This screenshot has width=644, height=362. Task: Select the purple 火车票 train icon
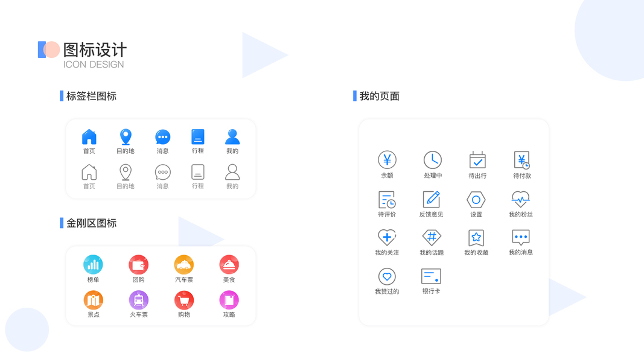tap(138, 300)
